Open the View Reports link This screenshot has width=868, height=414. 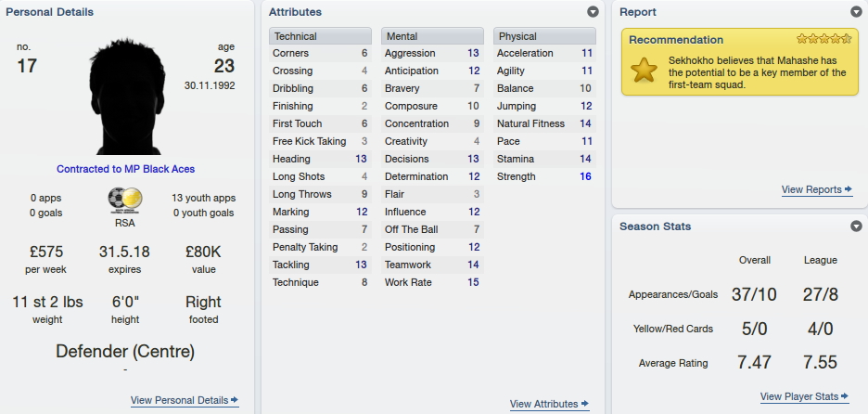[811, 189]
